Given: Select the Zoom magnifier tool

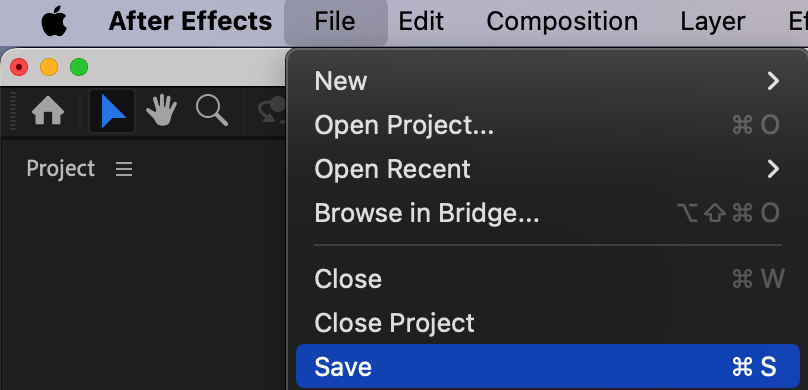Looking at the screenshot, I should (211, 111).
